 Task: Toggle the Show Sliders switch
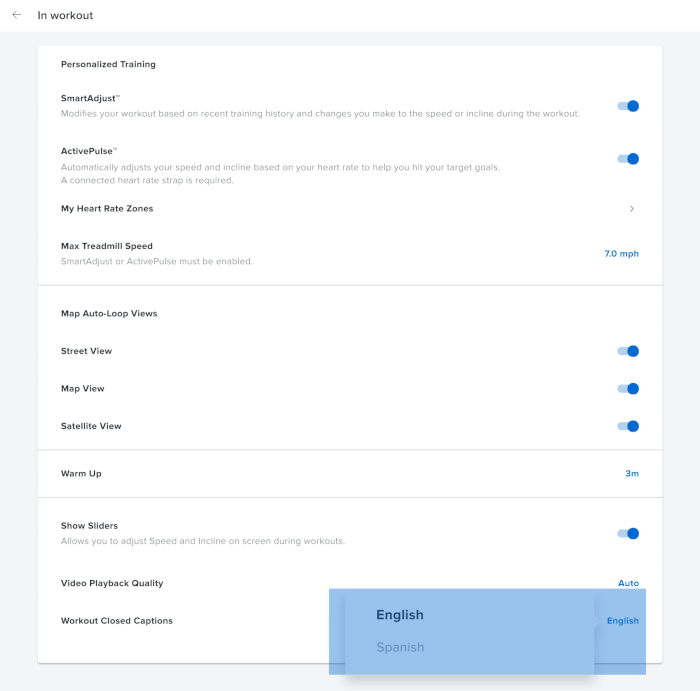pos(628,533)
